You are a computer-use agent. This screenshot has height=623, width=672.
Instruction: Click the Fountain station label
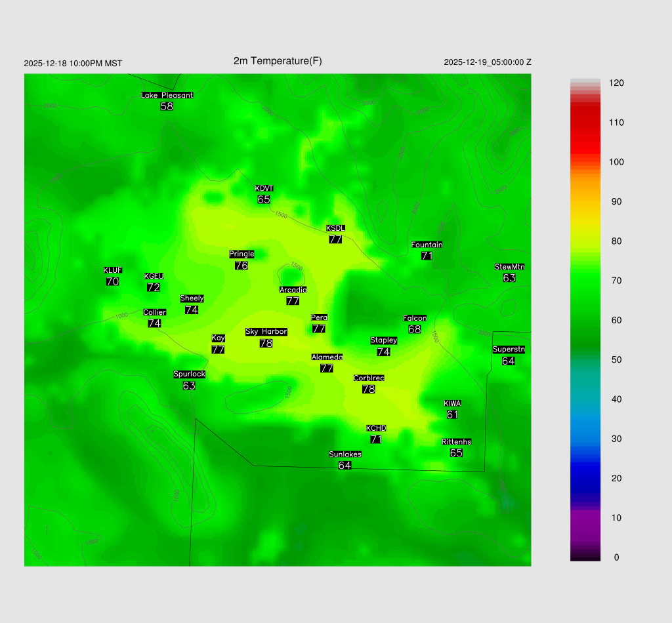click(x=427, y=245)
